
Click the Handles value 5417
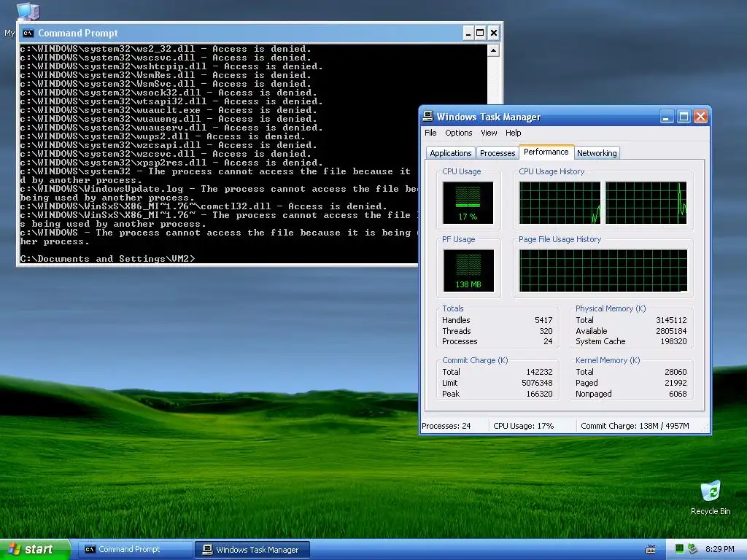(543, 321)
